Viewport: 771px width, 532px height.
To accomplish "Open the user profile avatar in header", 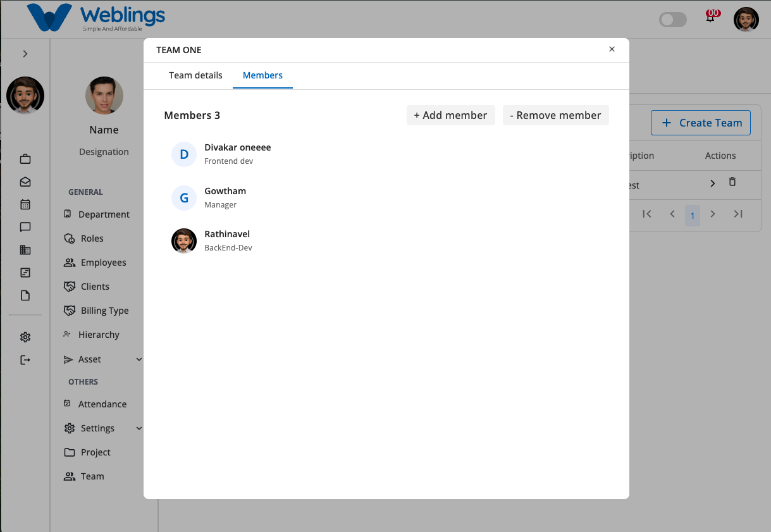I will [746, 20].
